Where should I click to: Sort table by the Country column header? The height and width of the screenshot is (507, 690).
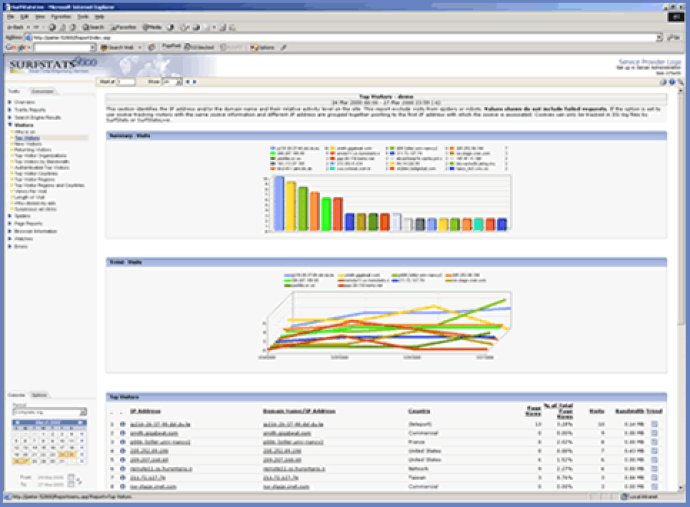(419, 411)
